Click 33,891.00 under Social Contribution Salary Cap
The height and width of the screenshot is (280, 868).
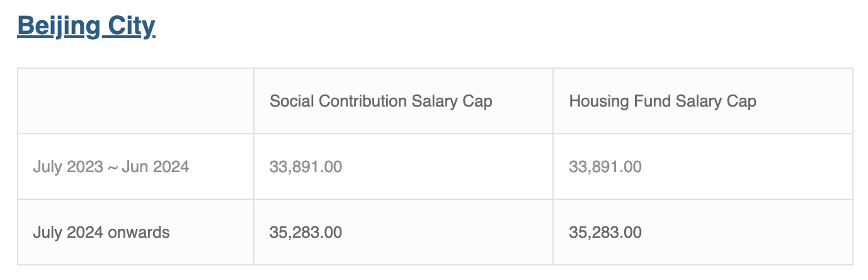306,167
